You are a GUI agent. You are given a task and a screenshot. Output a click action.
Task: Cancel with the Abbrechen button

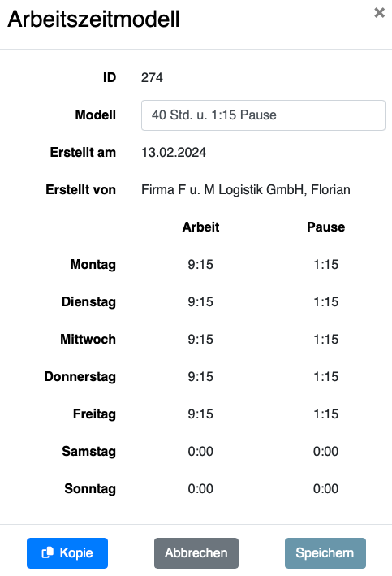196,553
